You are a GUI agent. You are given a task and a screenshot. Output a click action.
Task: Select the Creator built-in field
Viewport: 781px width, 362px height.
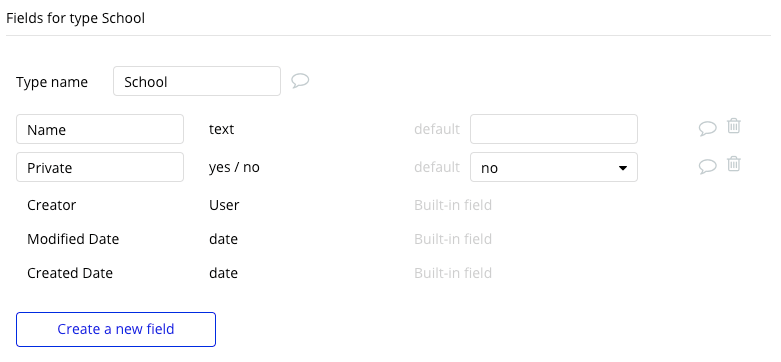51,205
